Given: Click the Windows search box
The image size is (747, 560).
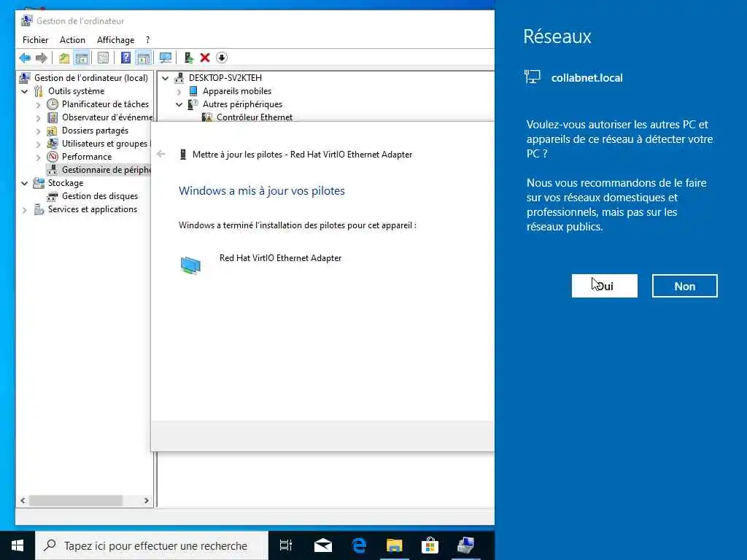Looking at the screenshot, I should pyautogui.click(x=152, y=545).
